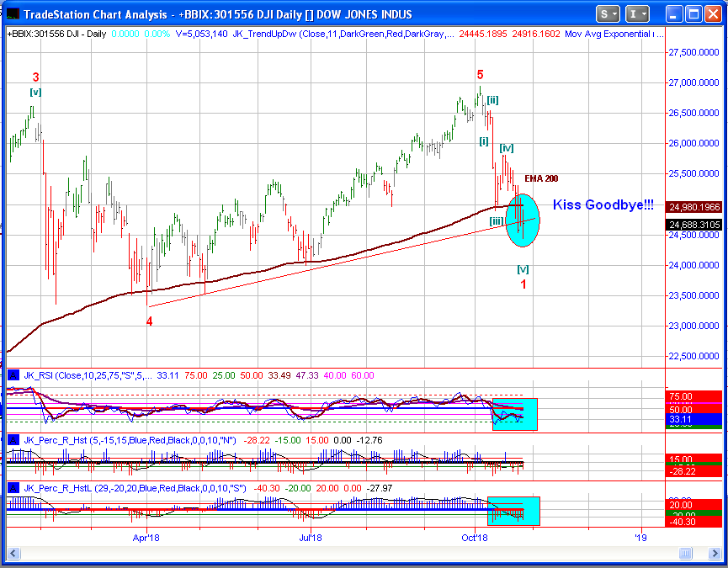The height and width of the screenshot is (568, 728).
Task: Click the -28.22 value tag on axis
Action: pyautogui.click(x=694, y=471)
